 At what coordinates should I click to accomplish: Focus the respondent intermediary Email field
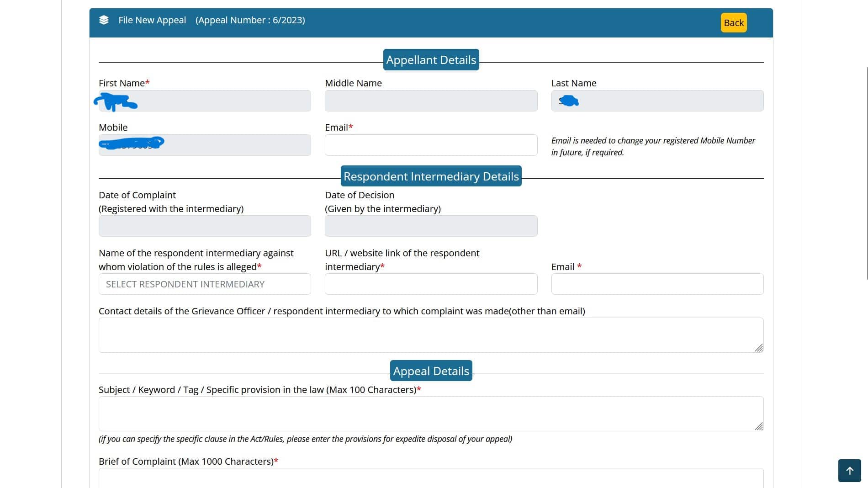point(657,284)
